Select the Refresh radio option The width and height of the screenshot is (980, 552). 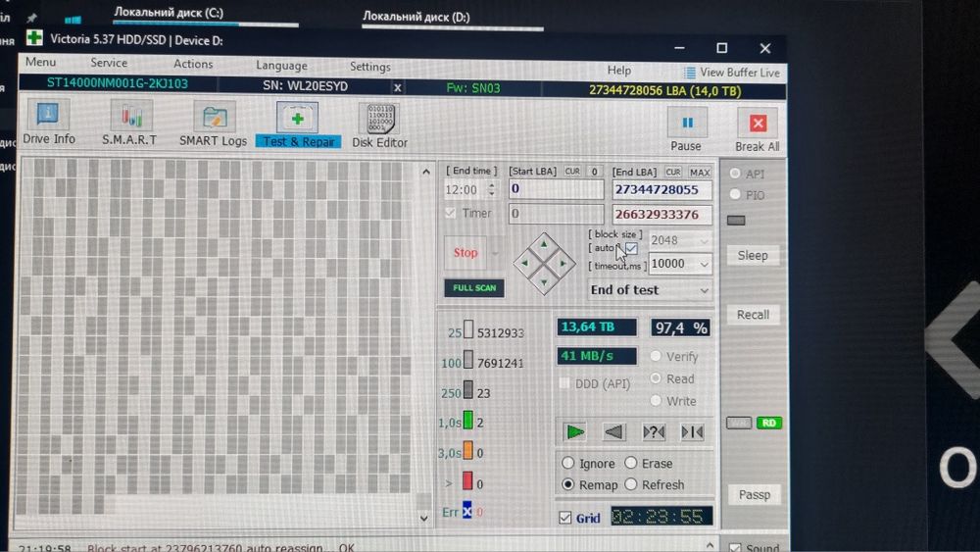pyautogui.click(x=630, y=484)
